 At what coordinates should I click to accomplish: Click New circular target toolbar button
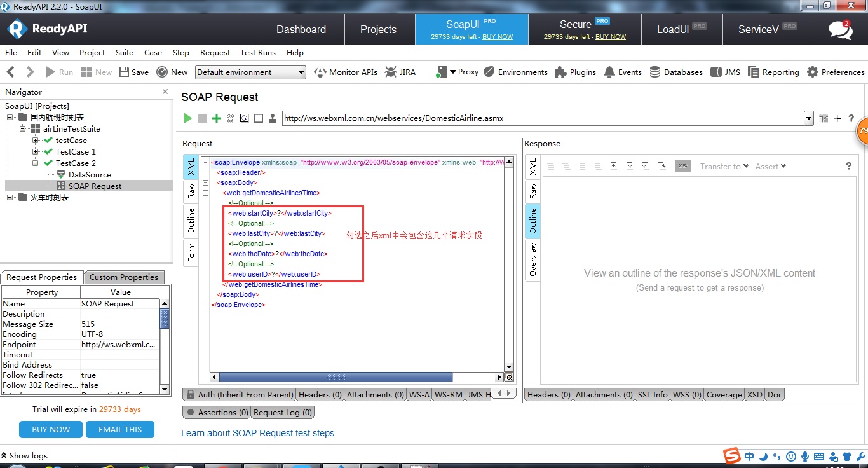(x=172, y=72)
